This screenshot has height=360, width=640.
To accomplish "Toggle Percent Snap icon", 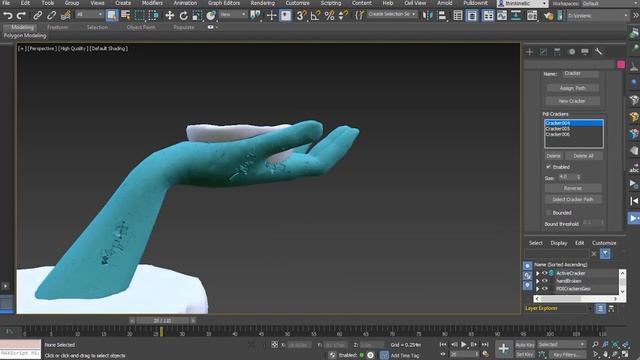I will click(329, 16).
